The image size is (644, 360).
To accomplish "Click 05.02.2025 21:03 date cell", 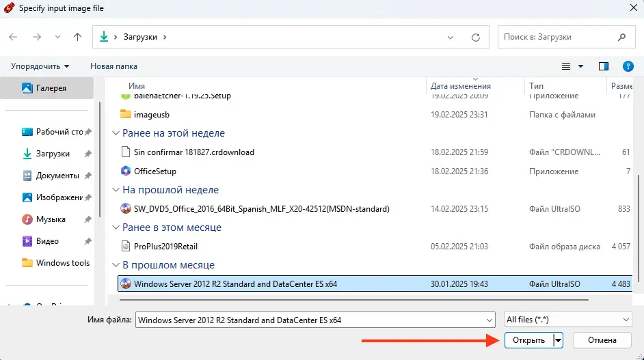I will point(459,247).
